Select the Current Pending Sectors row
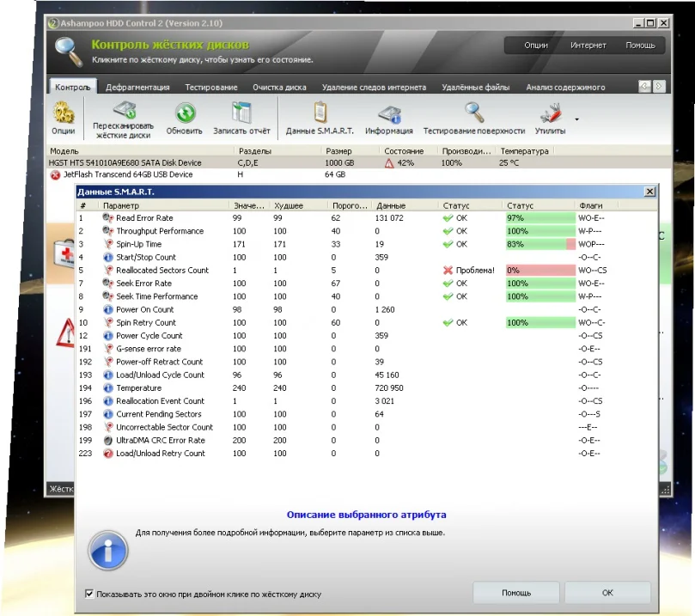Viewport: 695px width, 616px height. (x=366, y=414)
